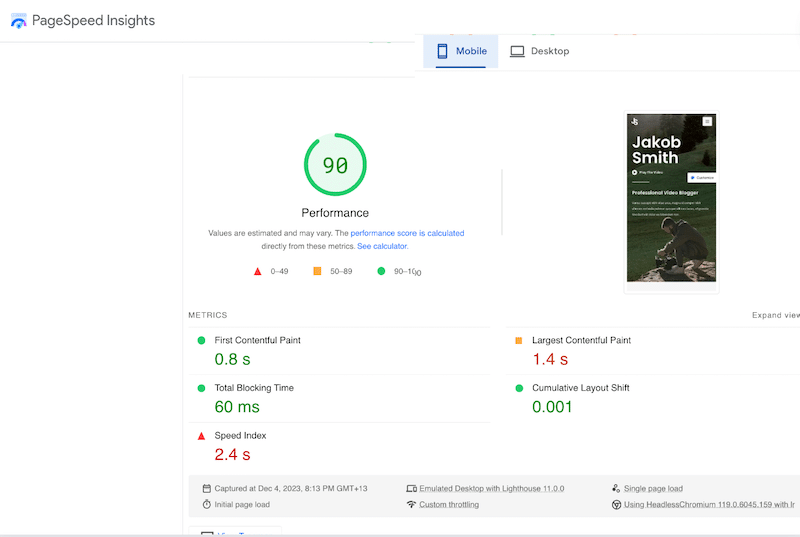Click the orange square Largest Contentful Paint indicator
This screenshot has height=537, width=800.
pos(518,341)
